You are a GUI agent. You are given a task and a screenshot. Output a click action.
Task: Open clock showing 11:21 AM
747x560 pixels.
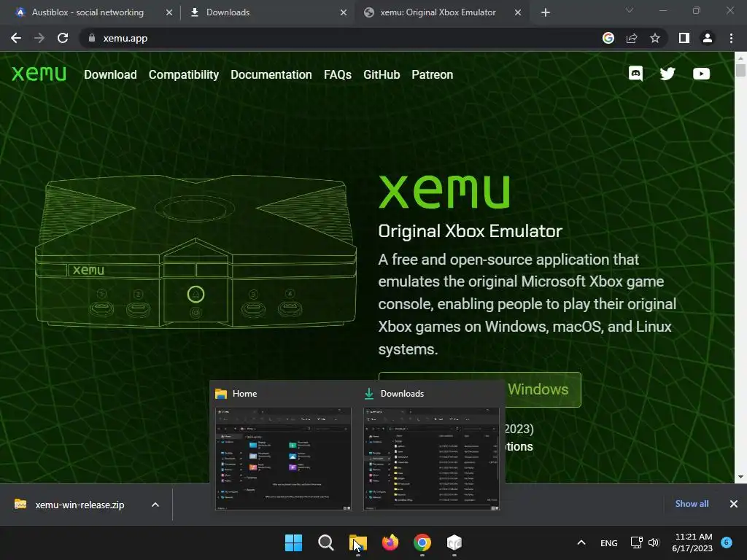(692, 542)
